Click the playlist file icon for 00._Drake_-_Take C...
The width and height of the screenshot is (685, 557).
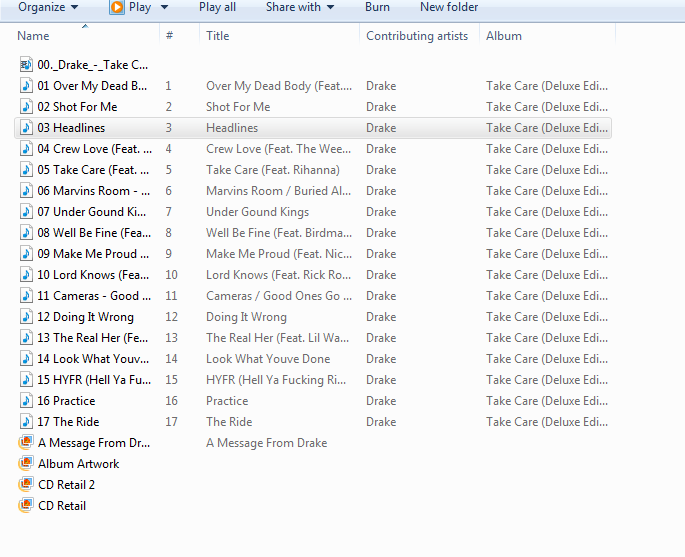click(26, 65)
